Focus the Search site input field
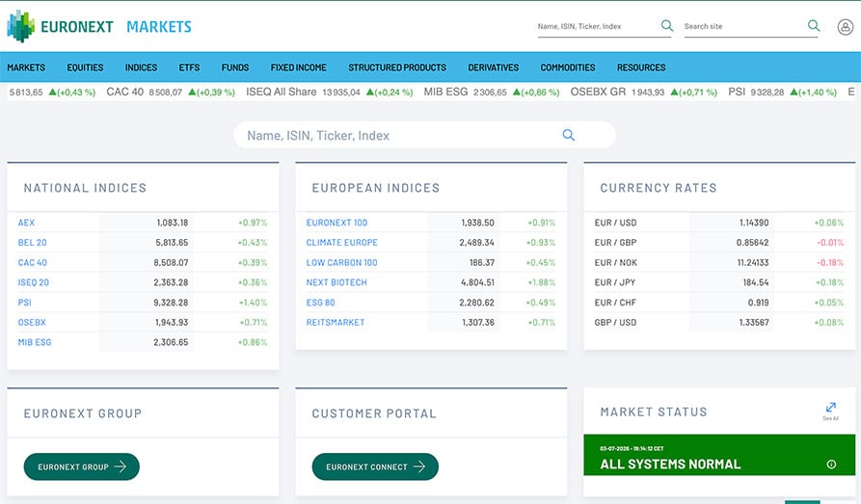The image size is (861, 504). [x=744, y=26]
